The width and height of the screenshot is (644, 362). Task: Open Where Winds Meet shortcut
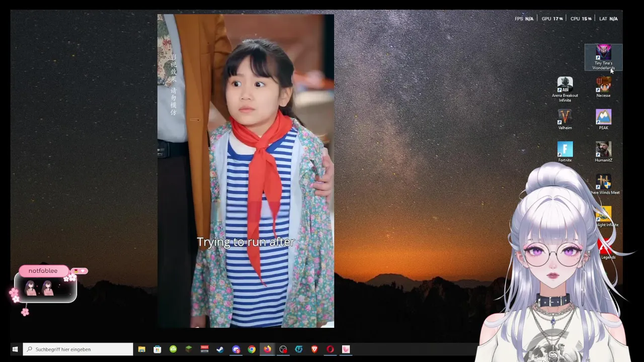[x=604, y=185]
